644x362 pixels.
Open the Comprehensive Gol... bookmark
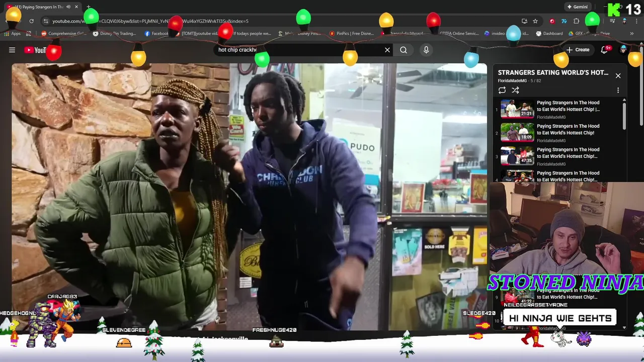point(63,34)
